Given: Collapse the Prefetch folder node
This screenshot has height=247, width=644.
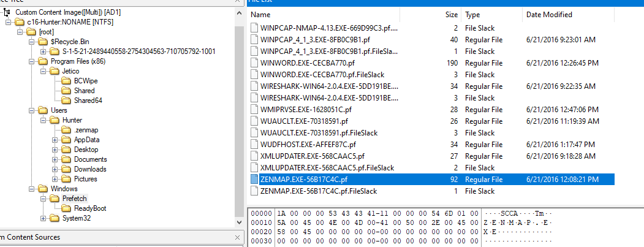Looking at the screenshot, I should (43, 199).
